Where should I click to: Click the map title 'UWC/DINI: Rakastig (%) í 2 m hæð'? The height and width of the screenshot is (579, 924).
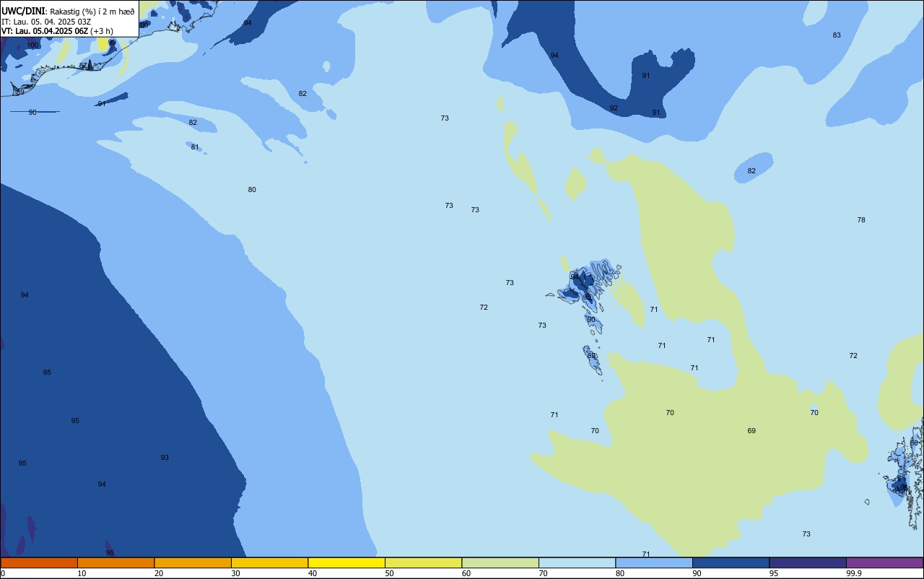(68, 12)
